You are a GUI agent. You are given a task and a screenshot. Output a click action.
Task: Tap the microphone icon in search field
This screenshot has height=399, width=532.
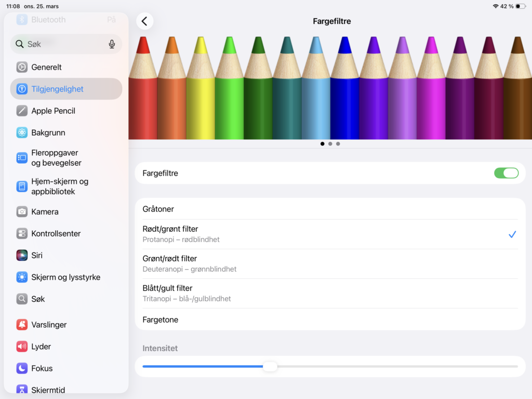[x=112, y=44]
